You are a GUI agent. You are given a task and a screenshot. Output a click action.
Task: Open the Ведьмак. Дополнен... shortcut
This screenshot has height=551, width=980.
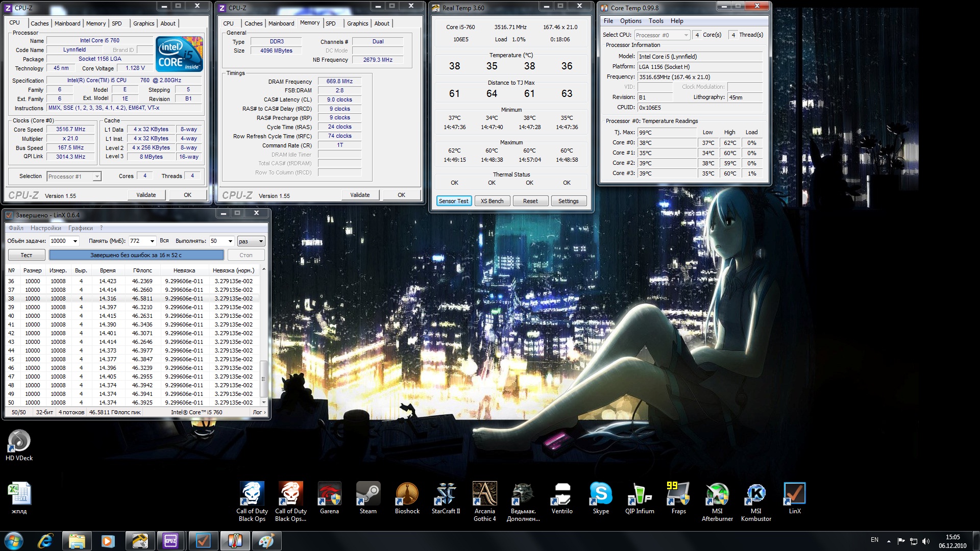[523, 501]
